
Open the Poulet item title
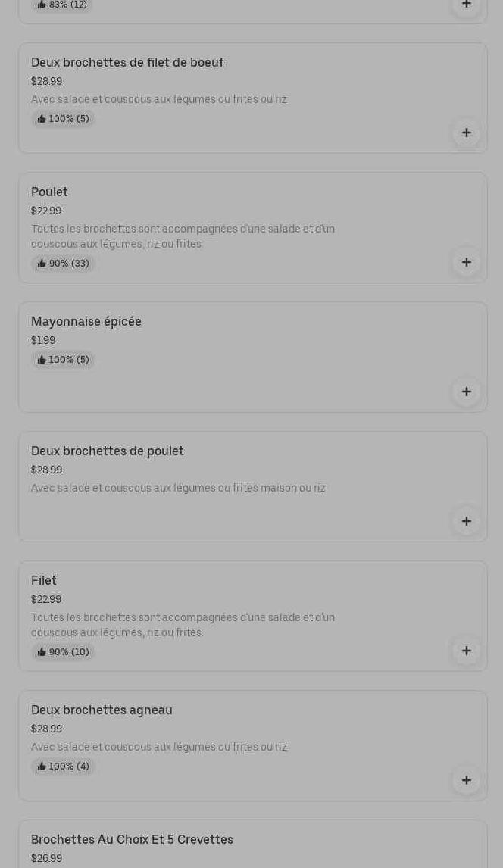coord(49,192)
